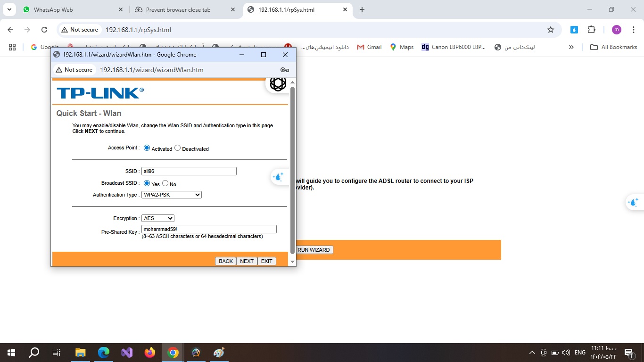
Task: Open the Authentication Type dropdown
Action: 172,195
